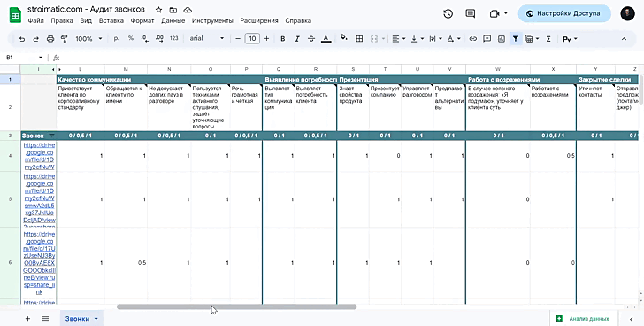Activate the paint format roller
The image size is (644, 326).
click(x=64, y=39)
